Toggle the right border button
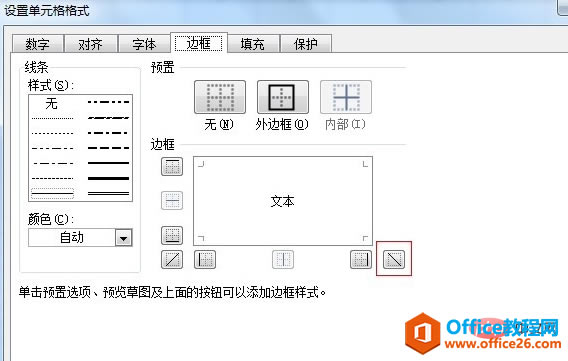The height and width of the screenshot is (361, 568). point(361,260)
